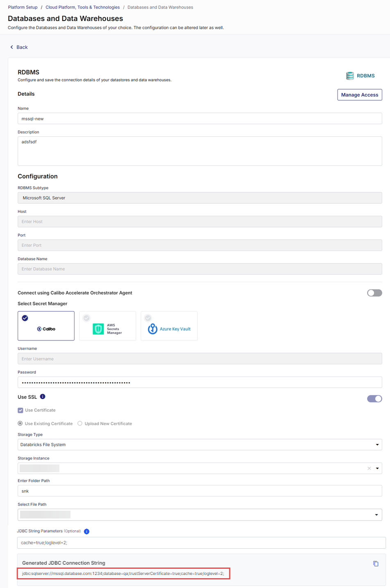The image size is (390, 588).
Task: Click the RDBMS database stack icon
Action: tap(350, 76)
